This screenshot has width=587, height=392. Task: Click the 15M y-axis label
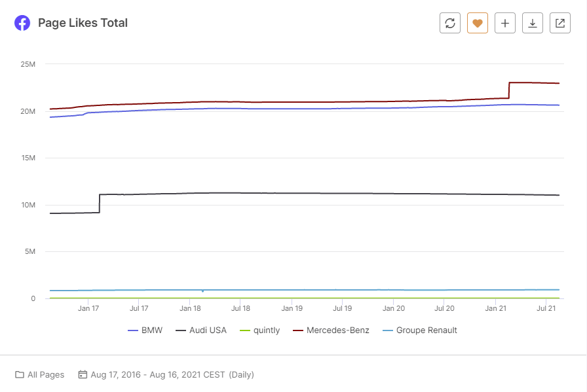[x=28, y=158]
